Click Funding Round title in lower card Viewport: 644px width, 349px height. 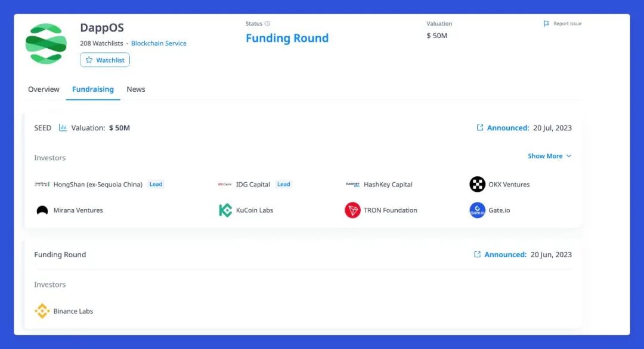pyautogui.click(x=60, y=255)
